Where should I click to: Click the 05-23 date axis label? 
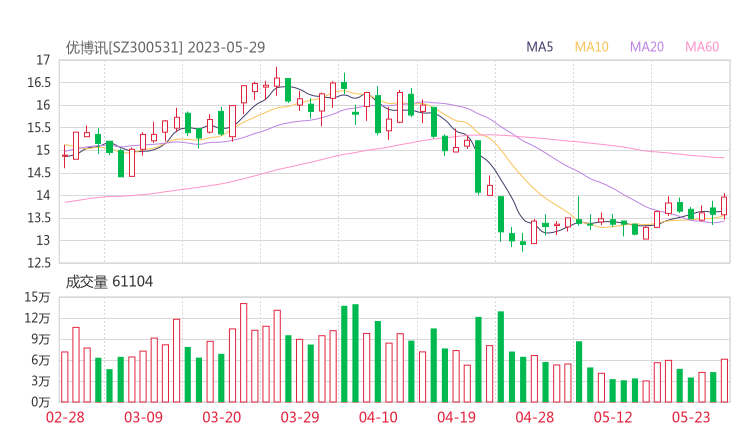coord(691,417)
